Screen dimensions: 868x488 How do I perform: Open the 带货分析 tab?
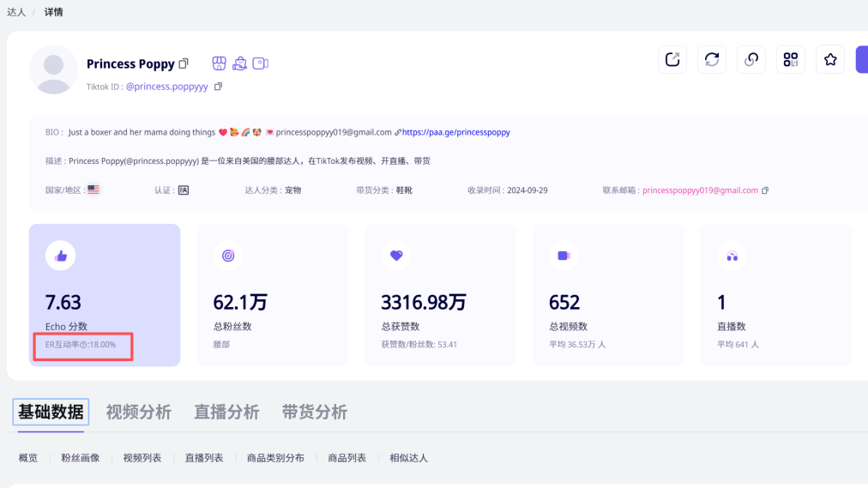click(x=314, y=413)
